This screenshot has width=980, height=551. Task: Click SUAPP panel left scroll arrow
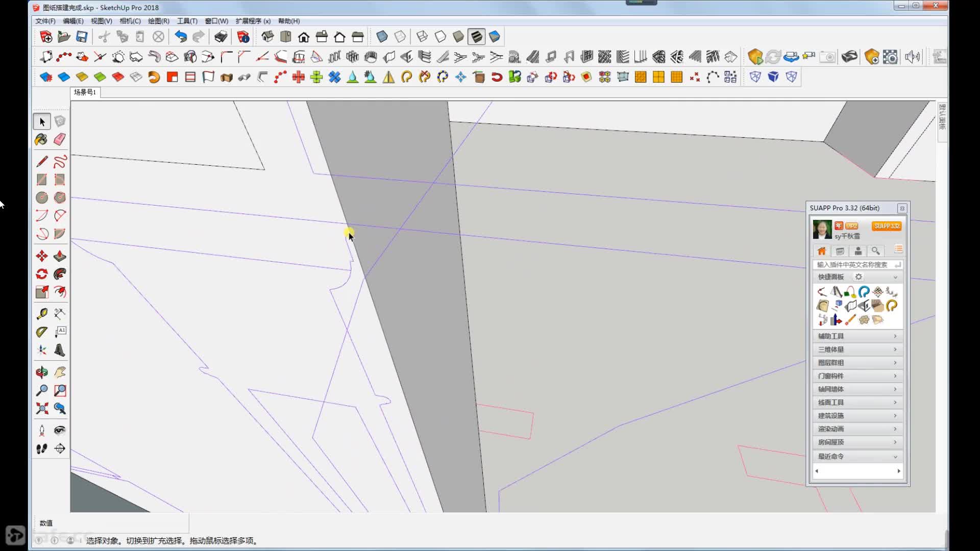click(x=817, y=471)
